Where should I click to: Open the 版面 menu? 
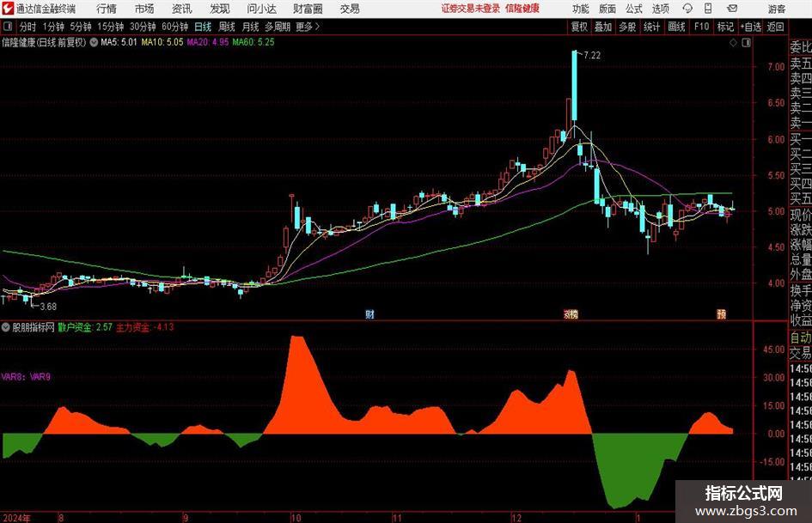[607, 9]
